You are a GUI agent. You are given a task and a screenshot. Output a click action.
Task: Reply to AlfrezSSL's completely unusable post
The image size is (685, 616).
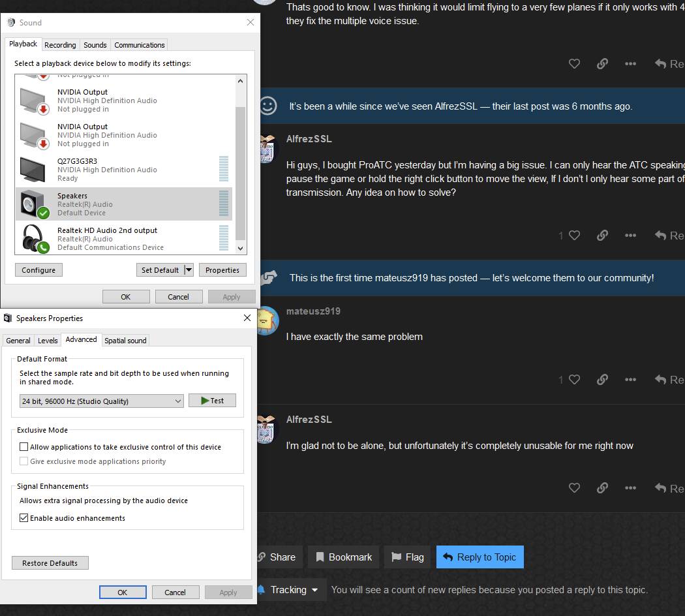point(669,488)
